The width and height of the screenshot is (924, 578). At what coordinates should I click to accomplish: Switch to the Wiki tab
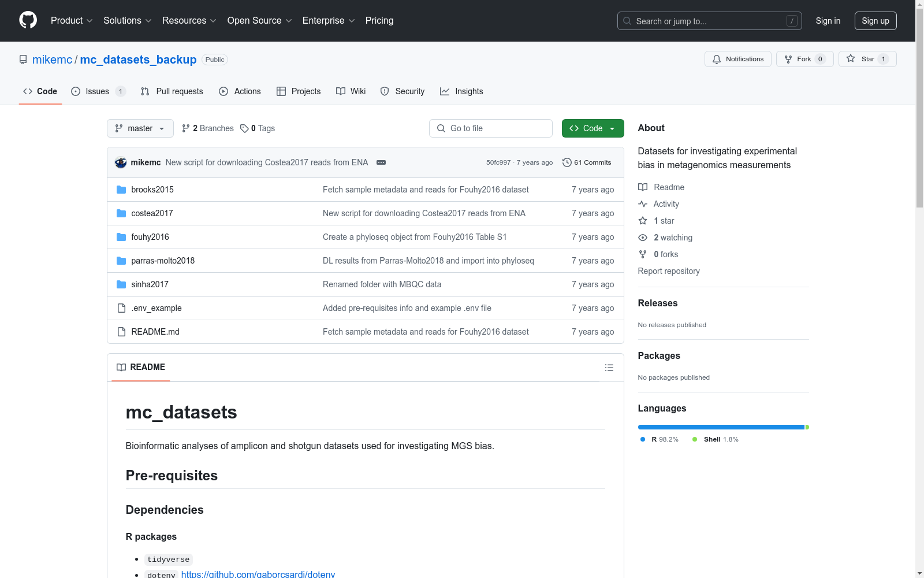(351, 91)
